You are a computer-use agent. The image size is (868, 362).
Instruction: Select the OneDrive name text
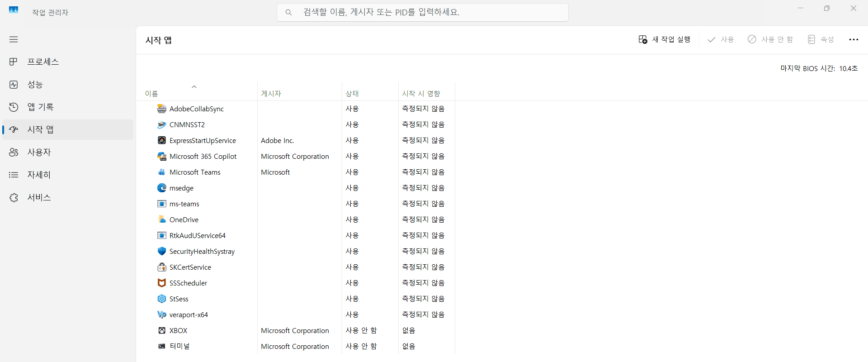184,219
